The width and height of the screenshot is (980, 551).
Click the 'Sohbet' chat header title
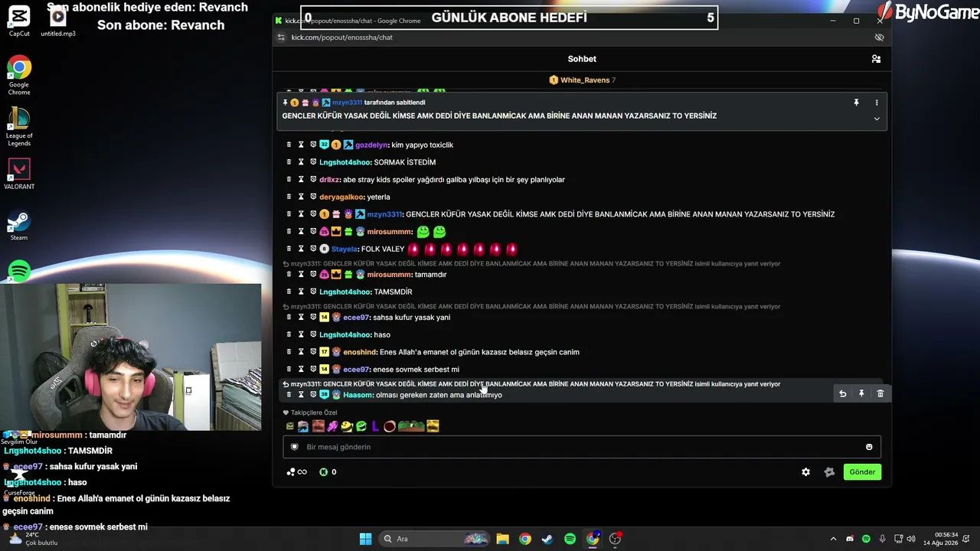point(582,59)
